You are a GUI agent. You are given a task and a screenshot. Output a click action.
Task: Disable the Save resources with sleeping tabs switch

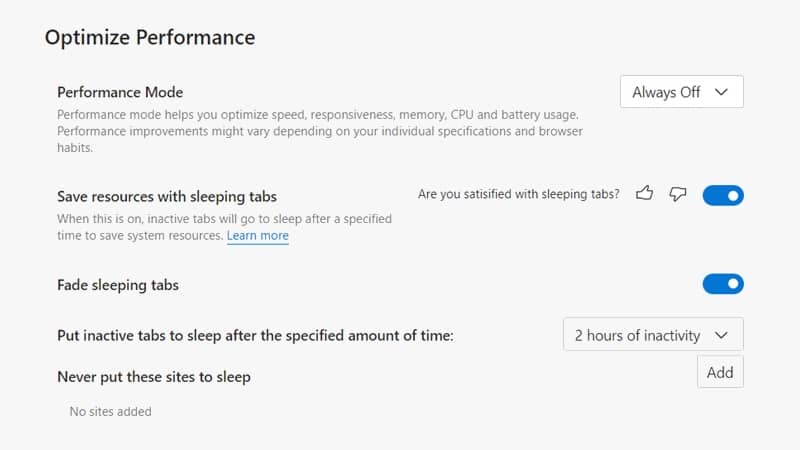pos(723,195)
